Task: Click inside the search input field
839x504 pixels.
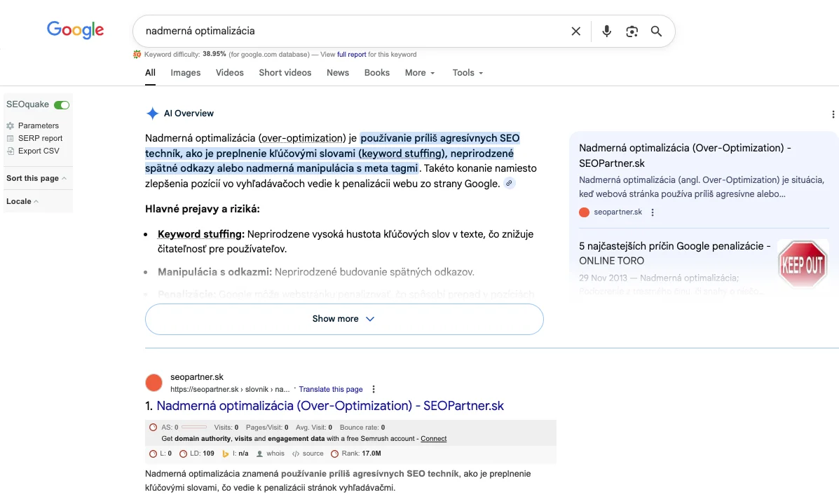Action: tap(350, 32)
